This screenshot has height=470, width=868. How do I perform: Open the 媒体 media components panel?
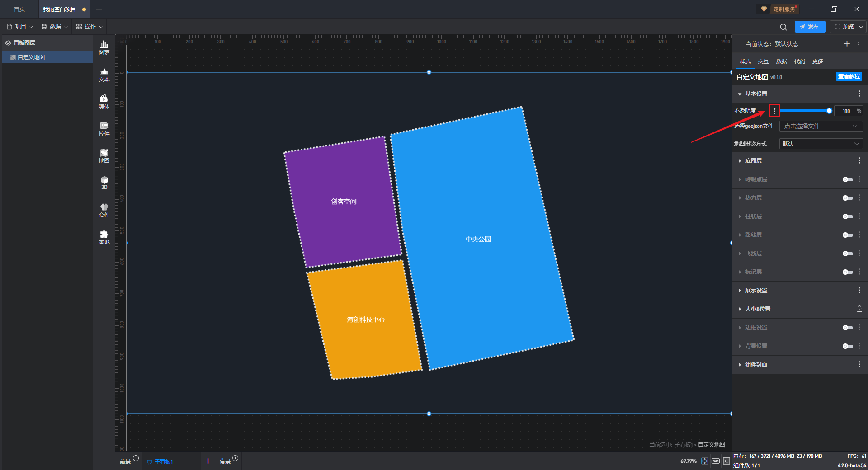104,102
